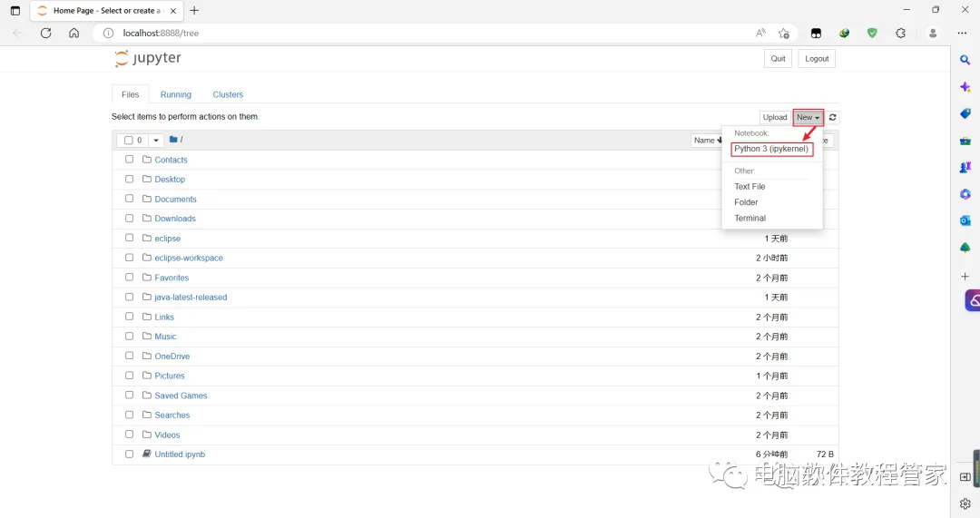This screenshot has width=980, height=518.
Task: Click the root folder icon in breadcrumb
Action: click(173, 140)
